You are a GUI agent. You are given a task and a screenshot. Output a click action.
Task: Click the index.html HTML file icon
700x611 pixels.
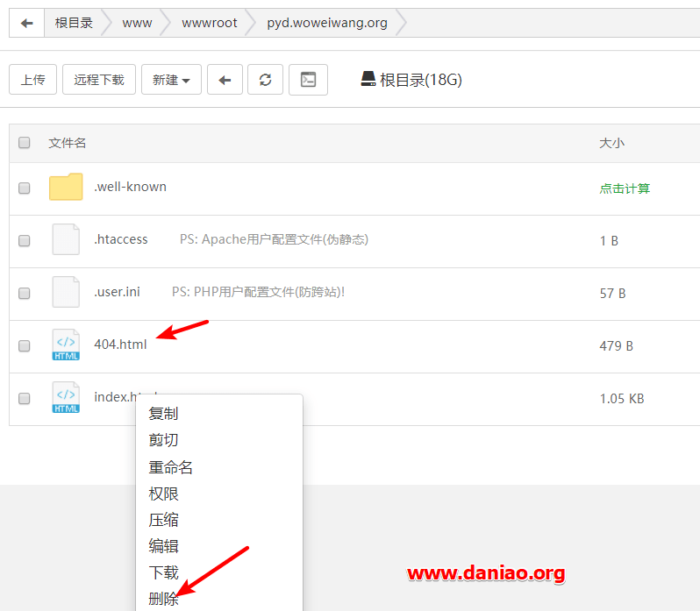[x=66, y=397]
